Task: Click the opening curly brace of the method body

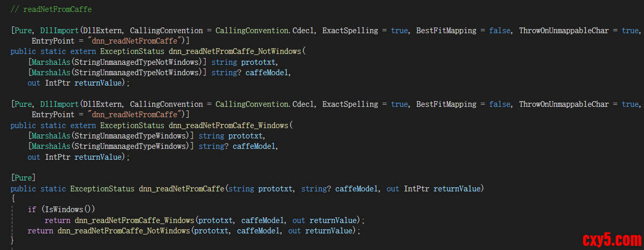Action: [x=13, y=199]
